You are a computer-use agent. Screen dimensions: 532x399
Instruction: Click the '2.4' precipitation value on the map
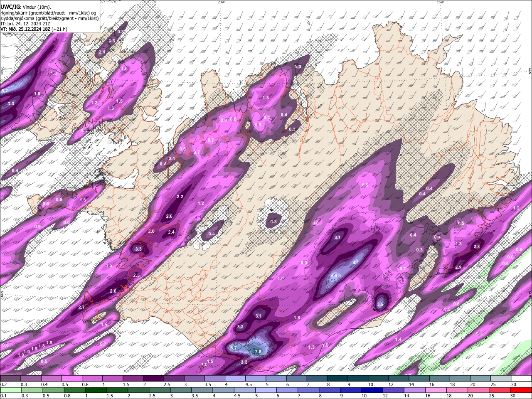point(171,232)
